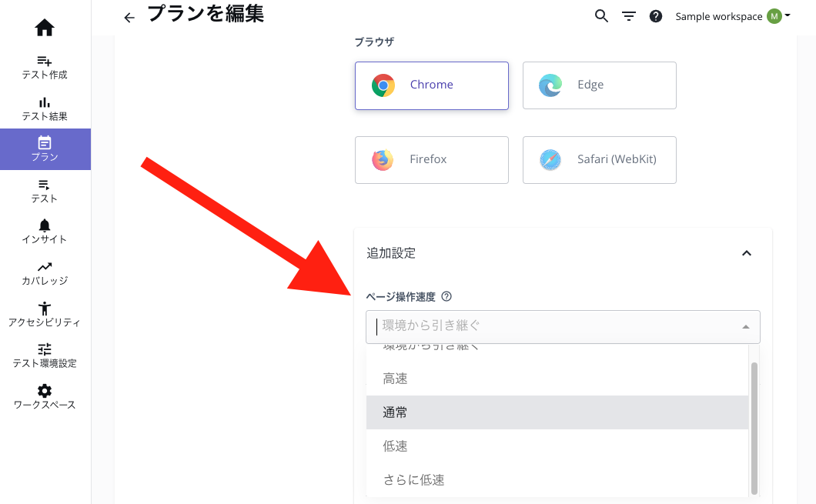816x504 pixels.
Task: Close the ページ操作速度 dropdown arrow
Action: pyautogui.click(x=746, y=326)
